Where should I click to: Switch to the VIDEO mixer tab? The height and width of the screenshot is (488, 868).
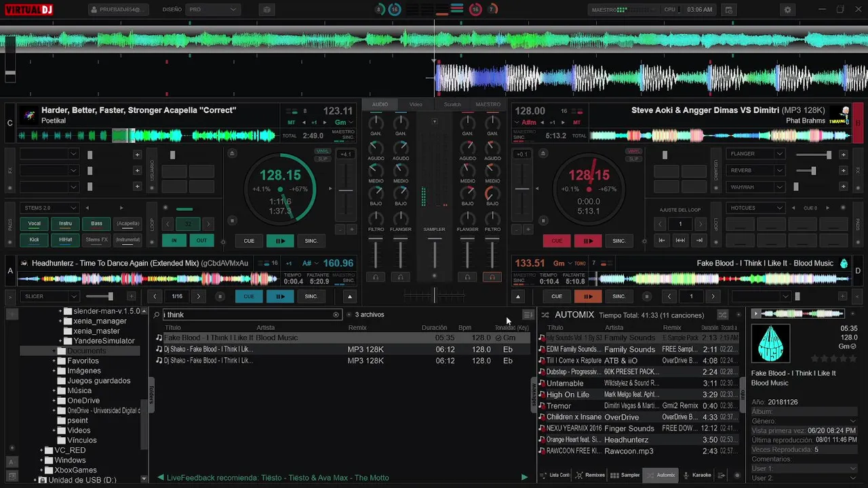pyautogui.click(x=416, y=104)
